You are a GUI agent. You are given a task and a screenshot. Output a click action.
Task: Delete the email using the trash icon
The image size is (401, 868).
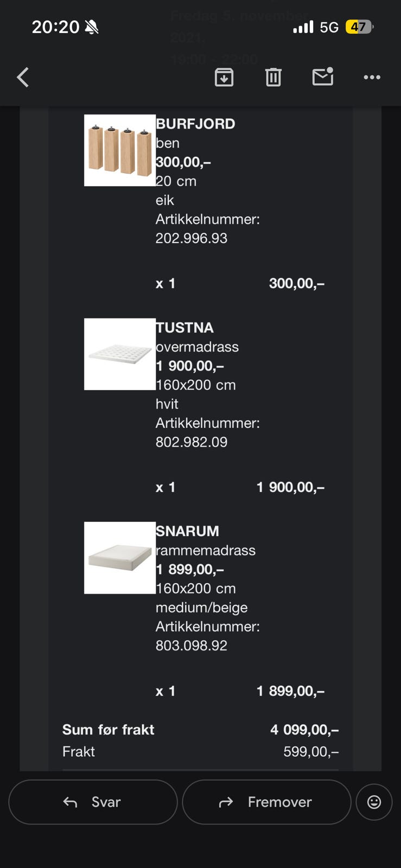point(273,78)
